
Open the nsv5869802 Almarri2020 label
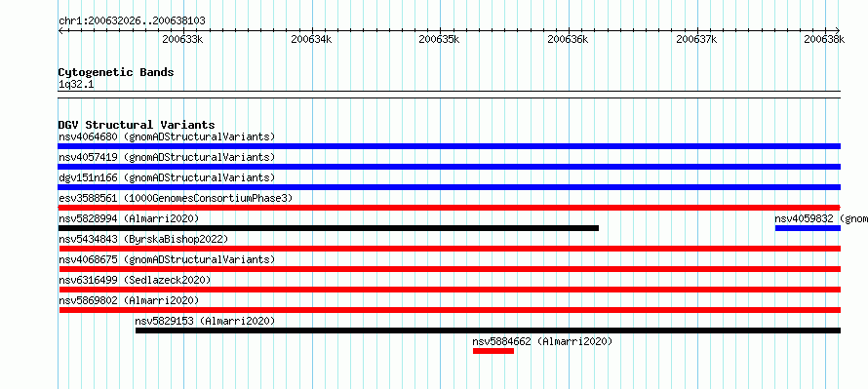(129, 300)
